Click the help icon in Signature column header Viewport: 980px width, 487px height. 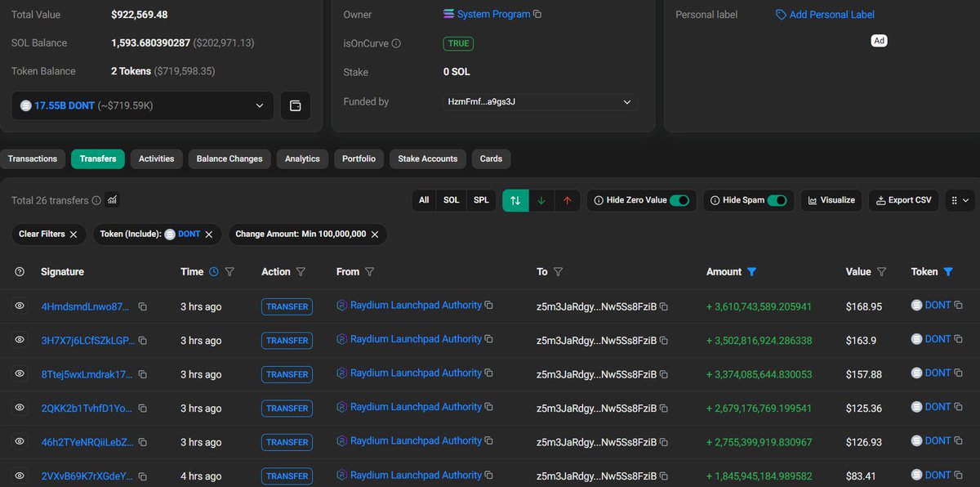tap(20, 272)
